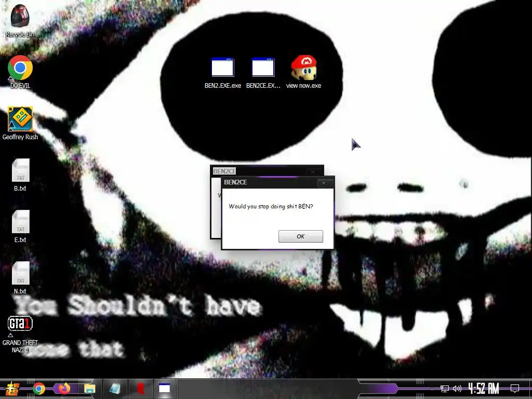
Task: Open the 4:52 AM taskbar clock
Action: (484, 389)
